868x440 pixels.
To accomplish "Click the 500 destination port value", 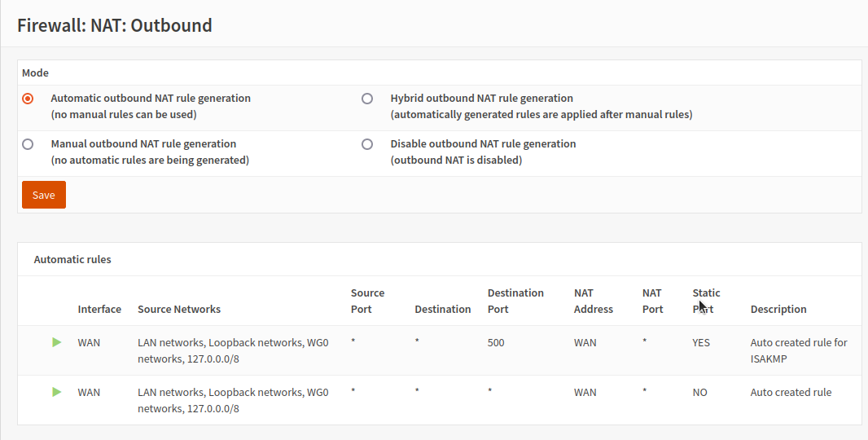I will (x=496, y=342).
